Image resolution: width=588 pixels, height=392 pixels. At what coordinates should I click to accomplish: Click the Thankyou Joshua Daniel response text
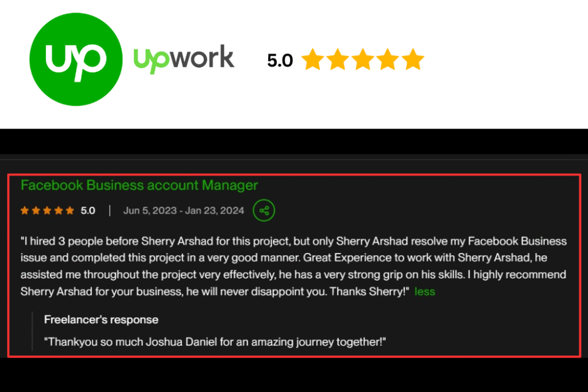(215, 342)
